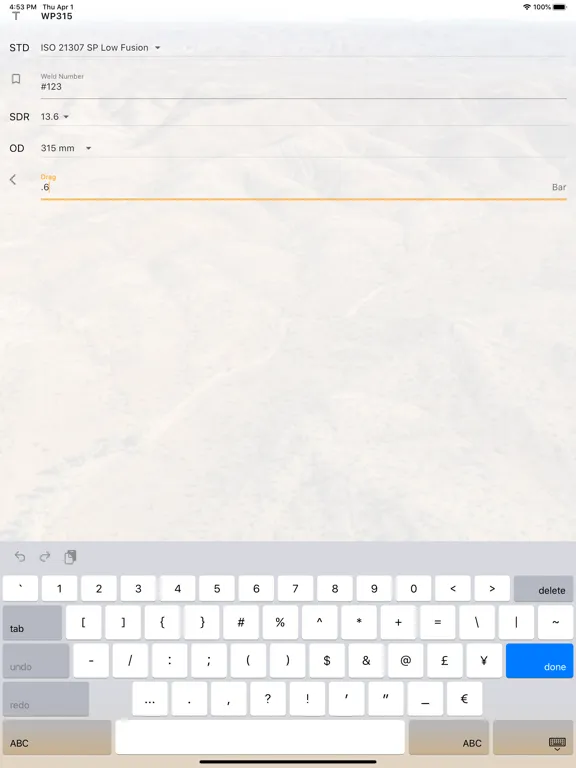576x768 pixels.
Task: Tap the 3 key
Action: 138,588
